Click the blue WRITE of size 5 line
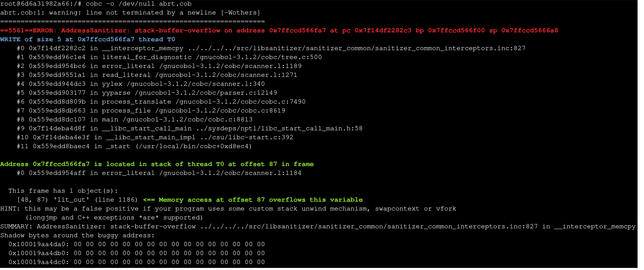Screen dimensions: 644x270 click(x=88, y=40)
